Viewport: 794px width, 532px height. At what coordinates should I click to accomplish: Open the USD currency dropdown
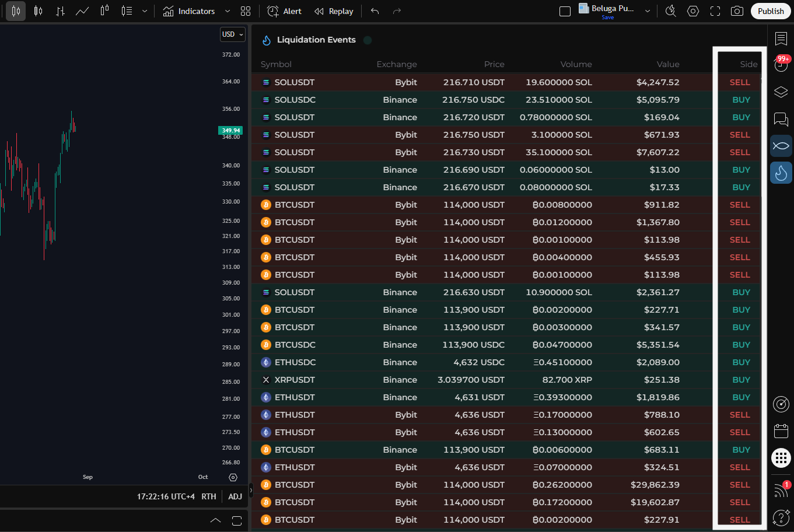tap(232, 34)
